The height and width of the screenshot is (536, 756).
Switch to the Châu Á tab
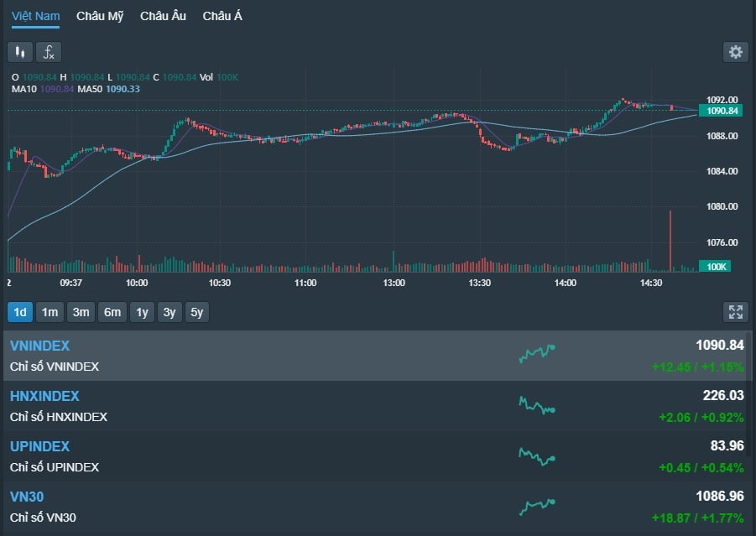222,16
